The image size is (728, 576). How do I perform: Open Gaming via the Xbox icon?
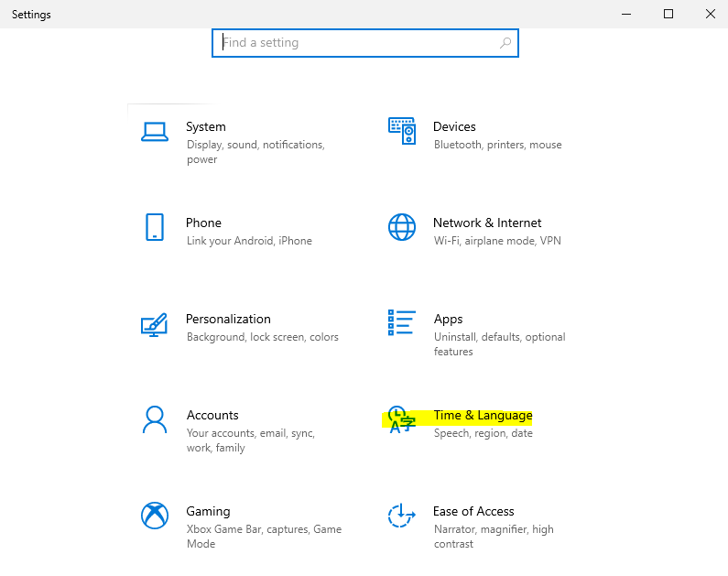pyautogui.click(x=155, y=516)
